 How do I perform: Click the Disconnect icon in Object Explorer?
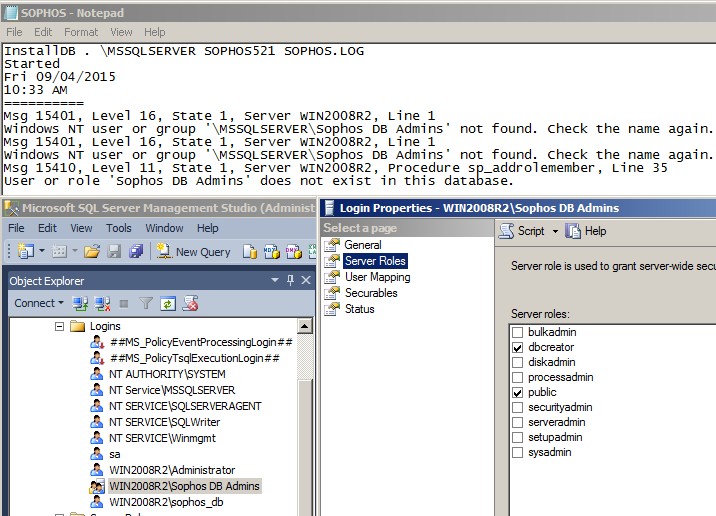[x=102, y=303]
